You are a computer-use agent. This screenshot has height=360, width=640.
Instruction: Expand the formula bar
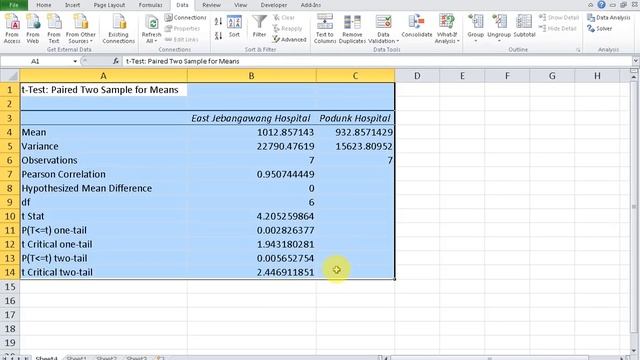point(636,61)
